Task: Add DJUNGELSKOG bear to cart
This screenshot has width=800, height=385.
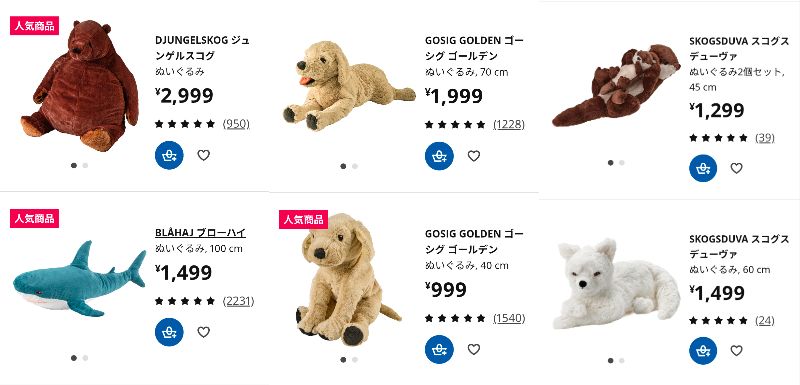Action: 169,155
